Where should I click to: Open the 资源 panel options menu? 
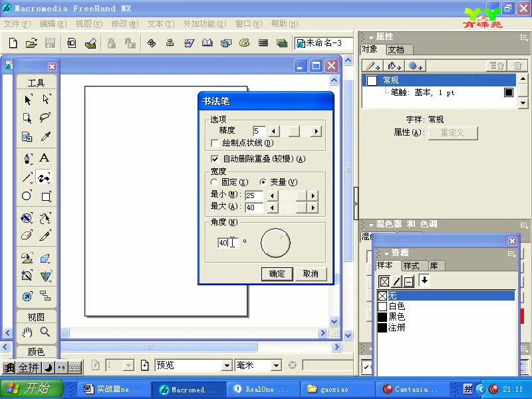(x=511, y=253)
